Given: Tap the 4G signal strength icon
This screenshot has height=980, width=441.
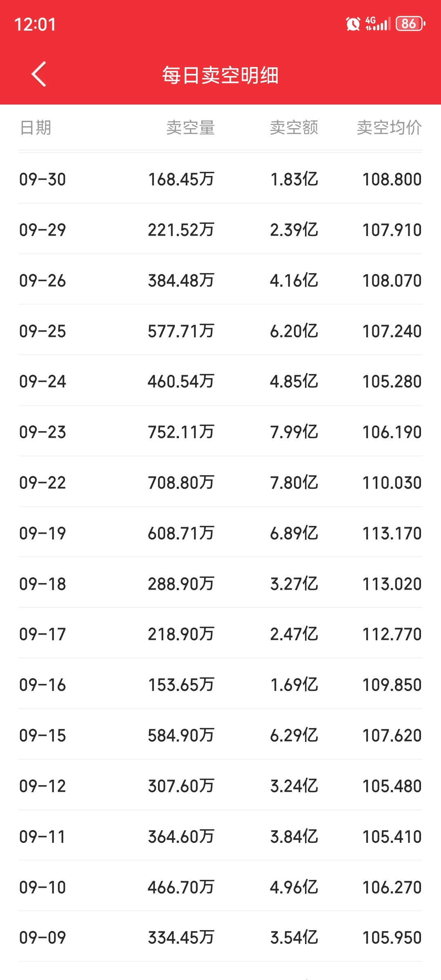Looking at the screenshot, I should (x=378, y=24).
